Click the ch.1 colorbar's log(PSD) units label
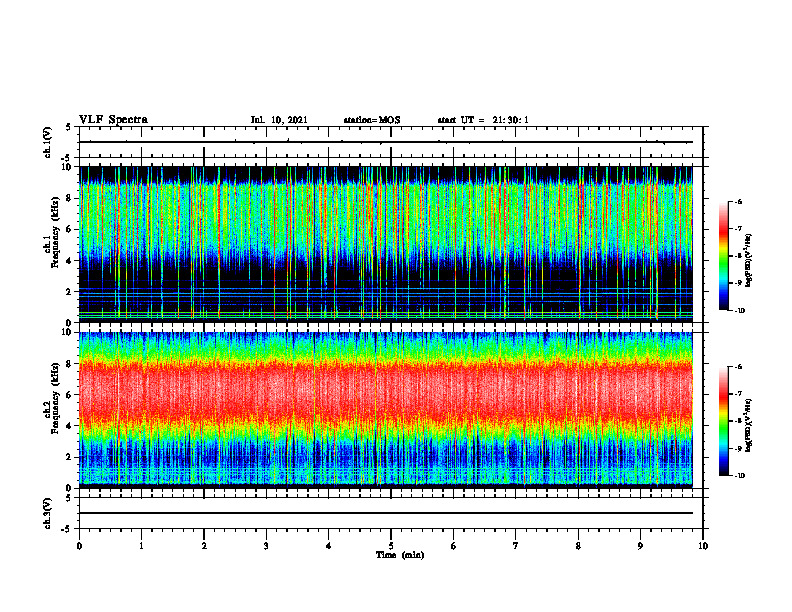Image resolution: width=792 pixels, height=612 pixels. coord(749,261)
